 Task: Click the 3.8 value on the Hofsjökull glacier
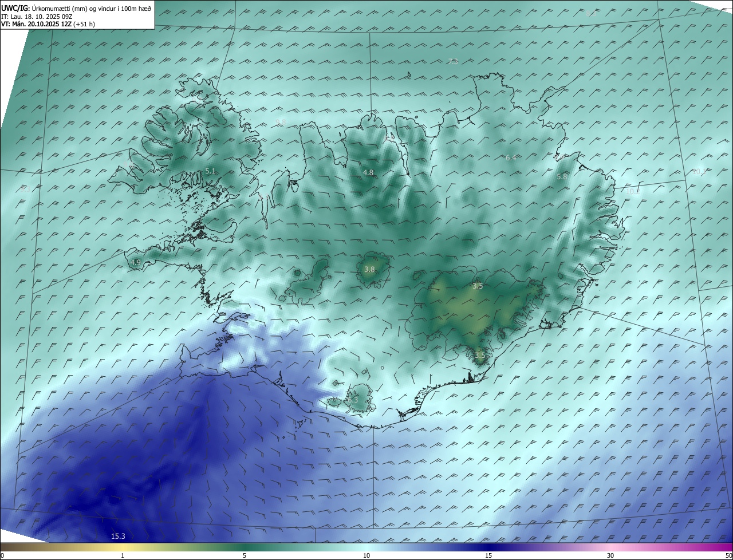[x=369, y=269]
